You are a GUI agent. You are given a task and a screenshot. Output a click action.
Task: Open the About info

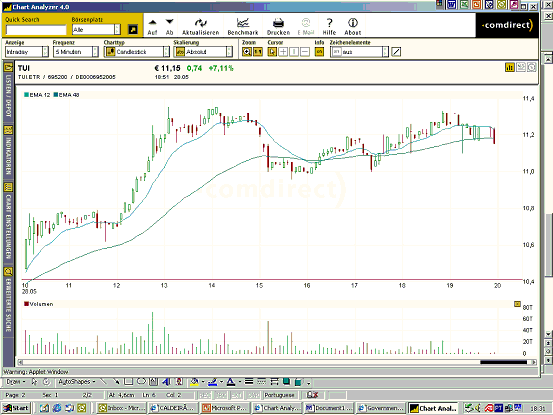353,26
